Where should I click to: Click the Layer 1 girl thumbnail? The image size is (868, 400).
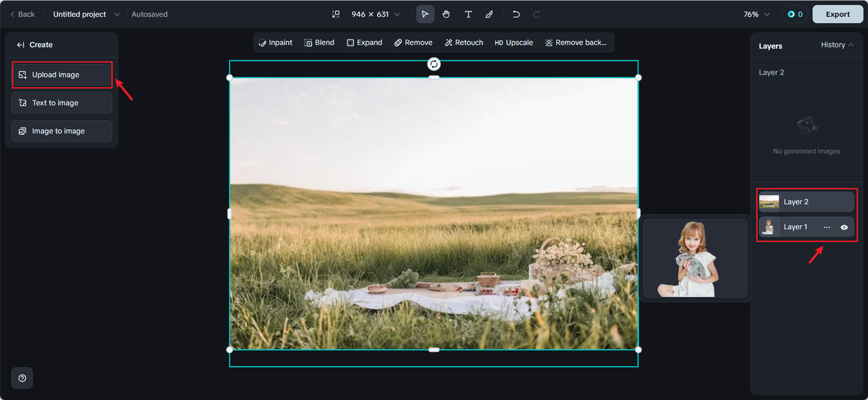769,227
